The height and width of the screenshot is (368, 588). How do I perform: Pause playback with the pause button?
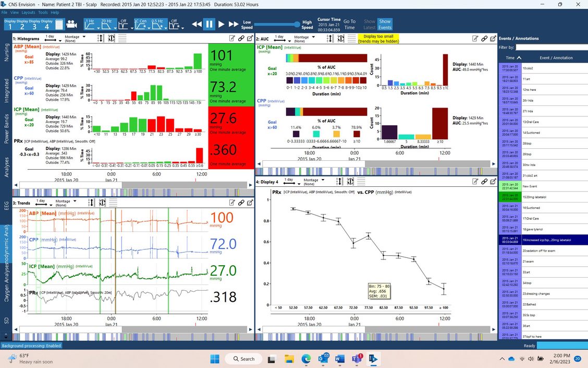click(x=209, y=24)
